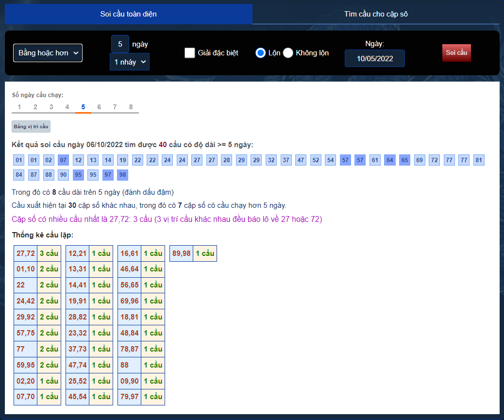
Task: Click number box 32
Action: pyautogui.click(x=271, y=160)
